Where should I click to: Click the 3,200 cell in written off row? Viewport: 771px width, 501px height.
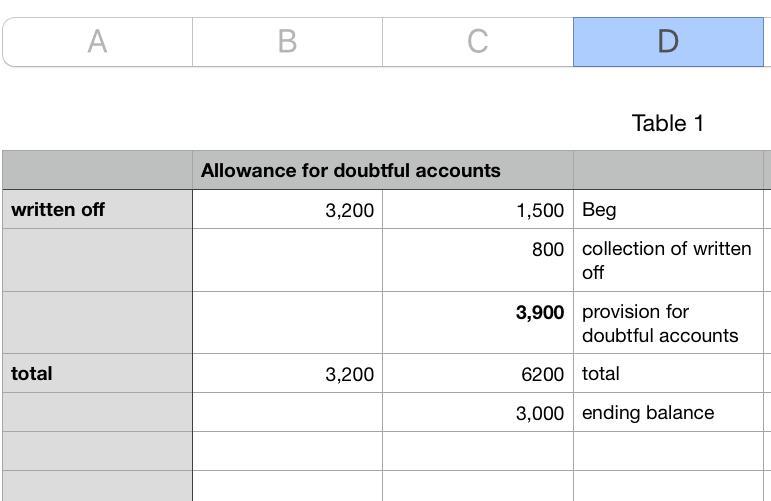[287, 210]
